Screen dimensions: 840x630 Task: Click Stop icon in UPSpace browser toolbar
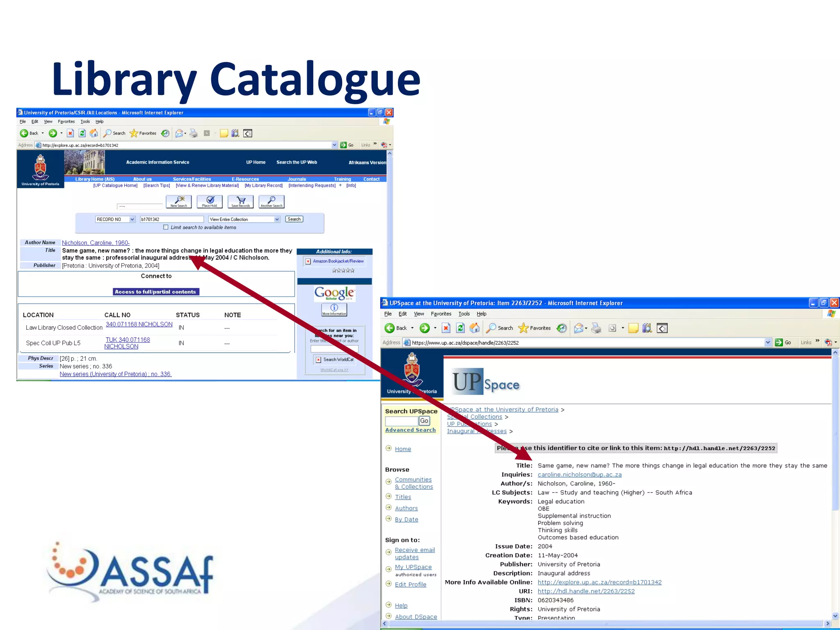tap(446, 328)
